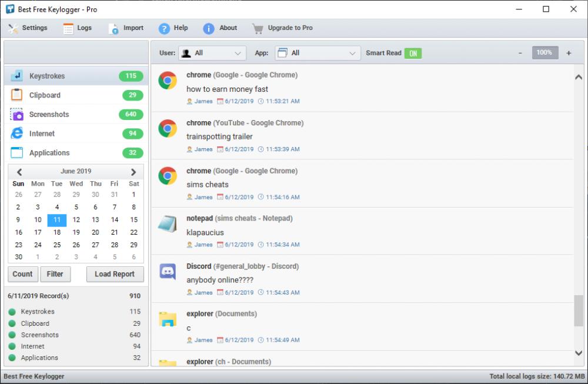Select the Keystrokes log category icon

click(x=18, y=76)
